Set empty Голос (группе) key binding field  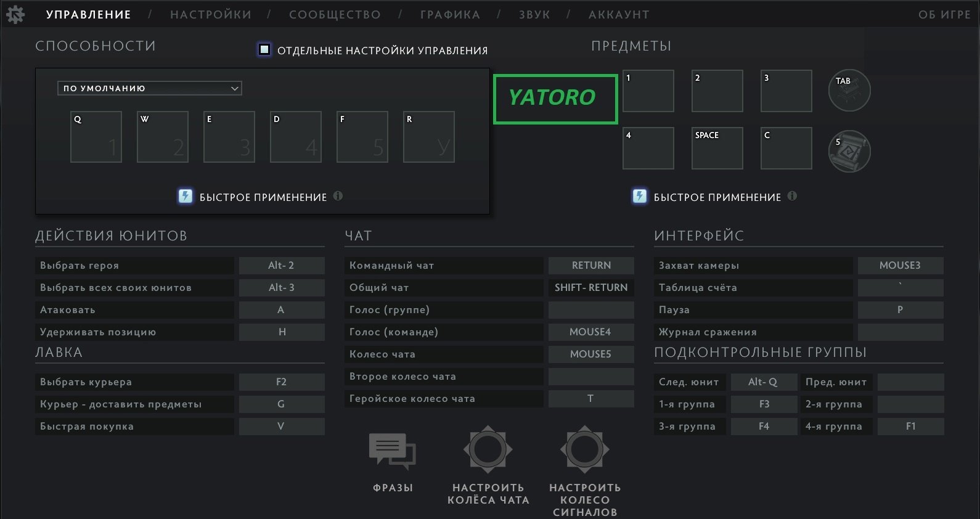591,310
